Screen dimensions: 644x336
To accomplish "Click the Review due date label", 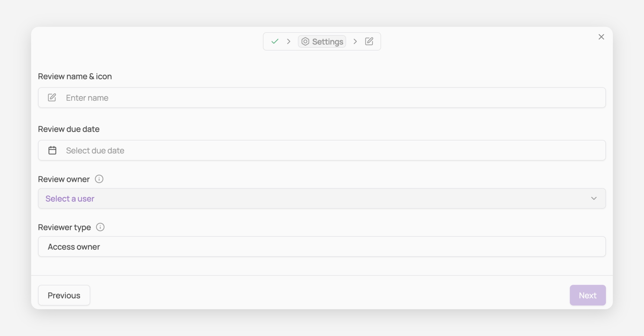I will tap(69, 129).
